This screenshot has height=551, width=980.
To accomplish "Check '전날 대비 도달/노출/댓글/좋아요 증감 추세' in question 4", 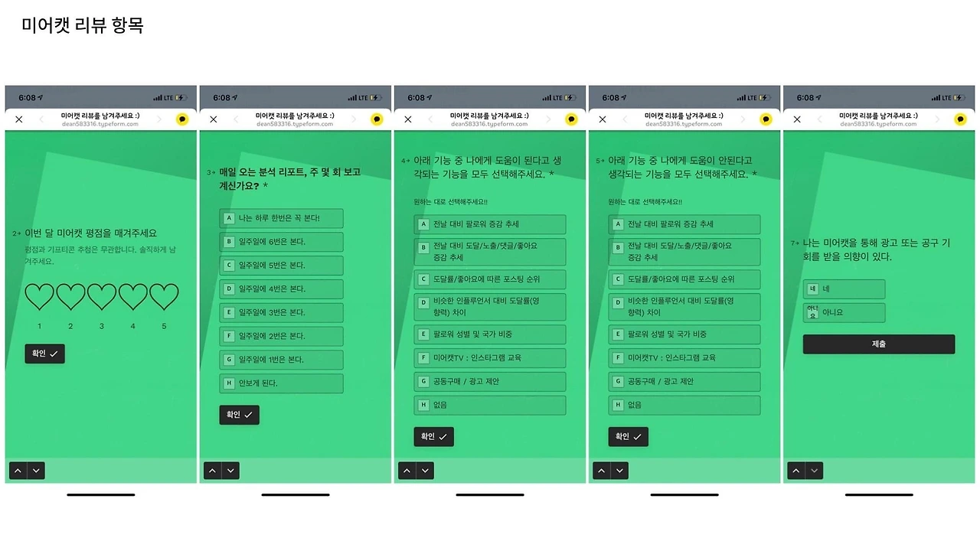I will (x=490, y=252).
